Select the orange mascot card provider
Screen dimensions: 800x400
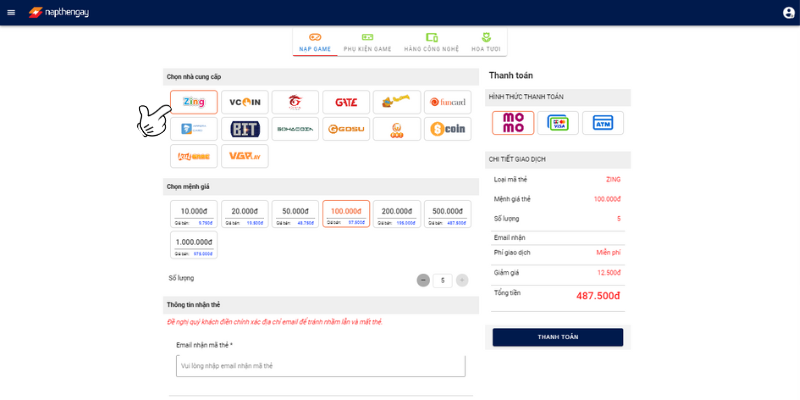pyautogui.click(x=397, y=102)
